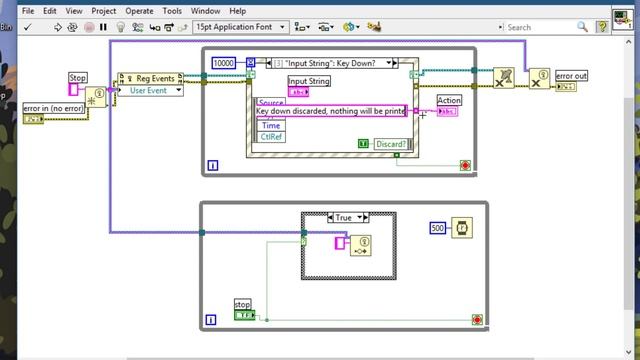
Task: Toggle the bottom loop's conditional terminal
Action: click(477, 320)
